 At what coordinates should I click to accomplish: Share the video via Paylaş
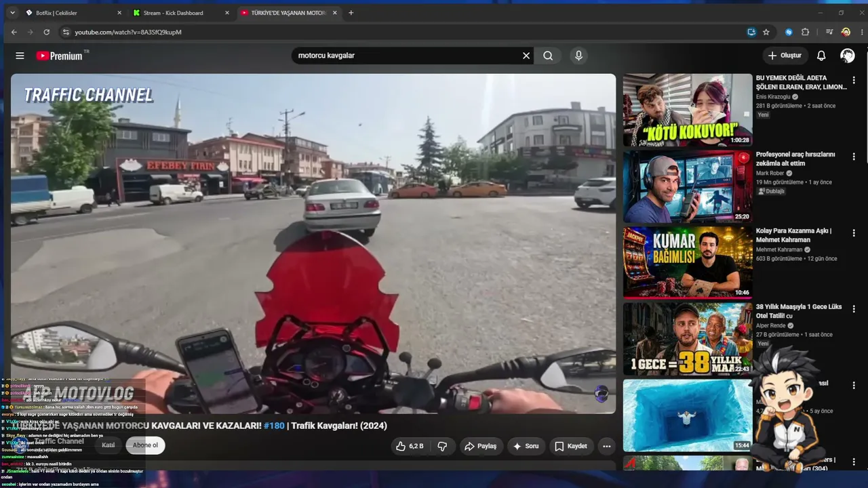coord(480,446)
